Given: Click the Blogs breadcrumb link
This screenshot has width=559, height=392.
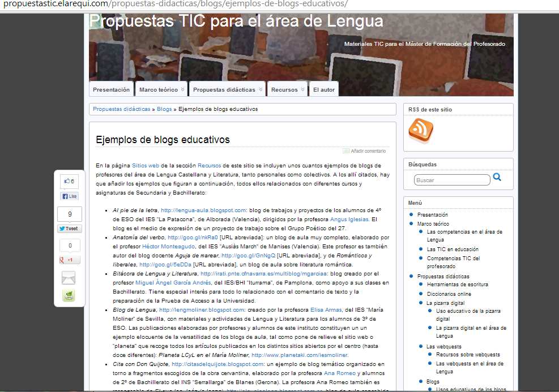Looking at the screenshot, I should [164, 109].
